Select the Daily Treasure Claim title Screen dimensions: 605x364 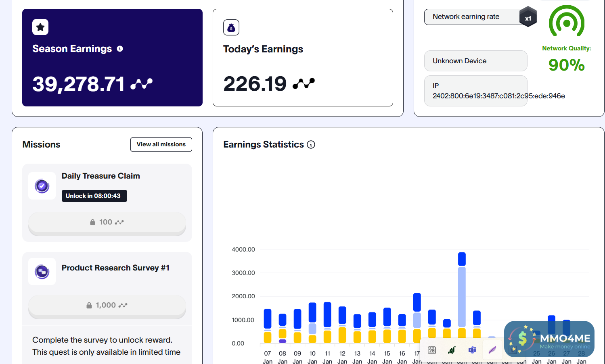click(101, 176)
